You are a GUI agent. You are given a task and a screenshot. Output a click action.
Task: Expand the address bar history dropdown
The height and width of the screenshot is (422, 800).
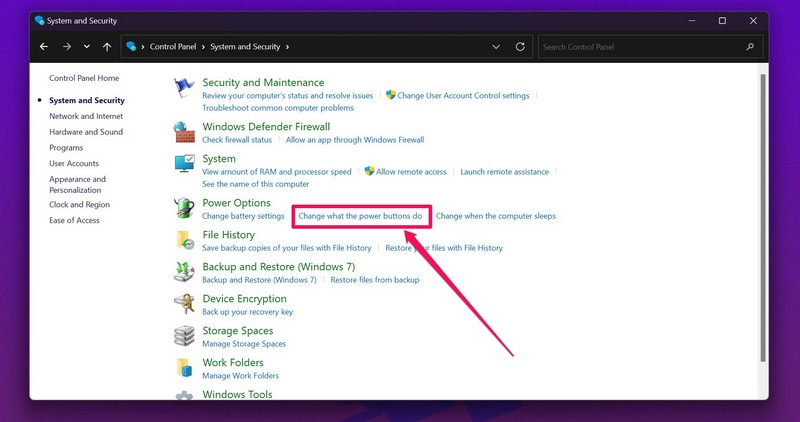point(497,47)
